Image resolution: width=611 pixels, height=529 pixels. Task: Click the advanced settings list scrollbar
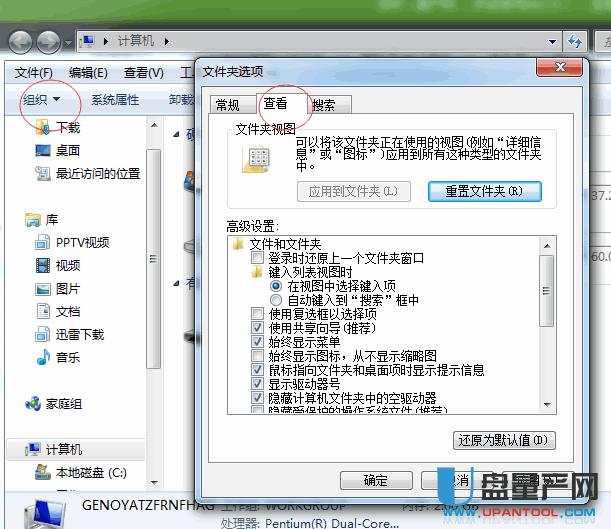click(x=546, y=290)
